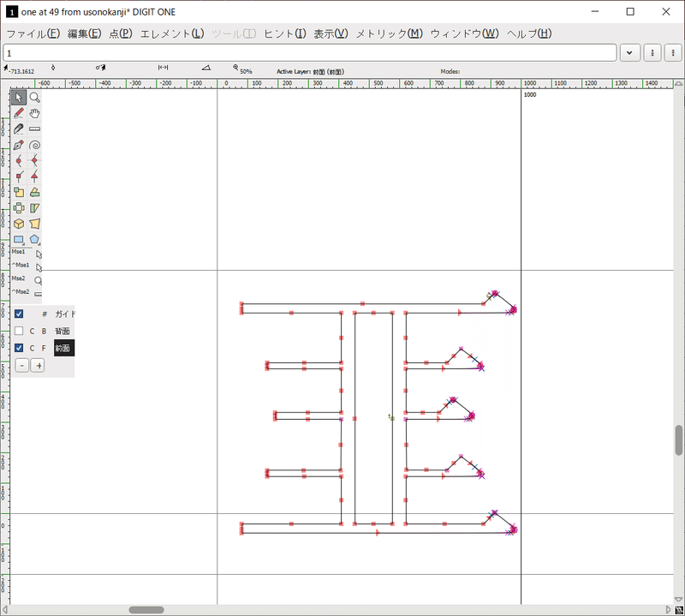The height and width of the screenshot is (616, 685).
Task: Select the Knife tool
Action: (18, 129)
